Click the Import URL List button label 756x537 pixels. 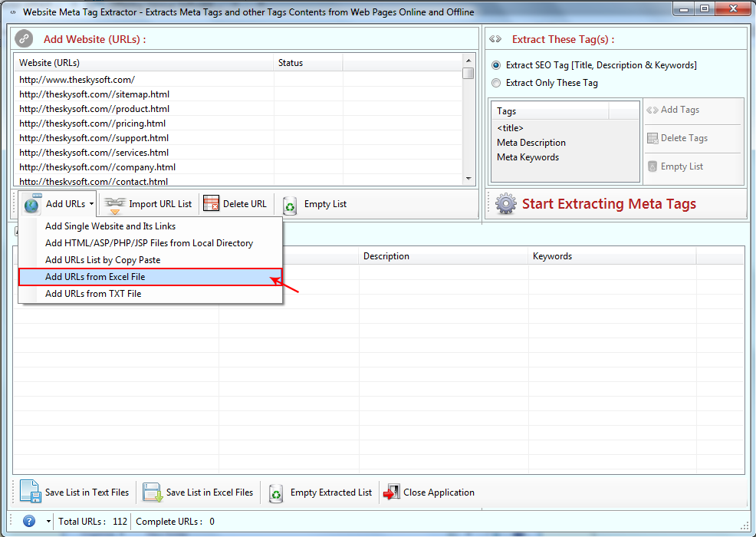click(160, 204)
